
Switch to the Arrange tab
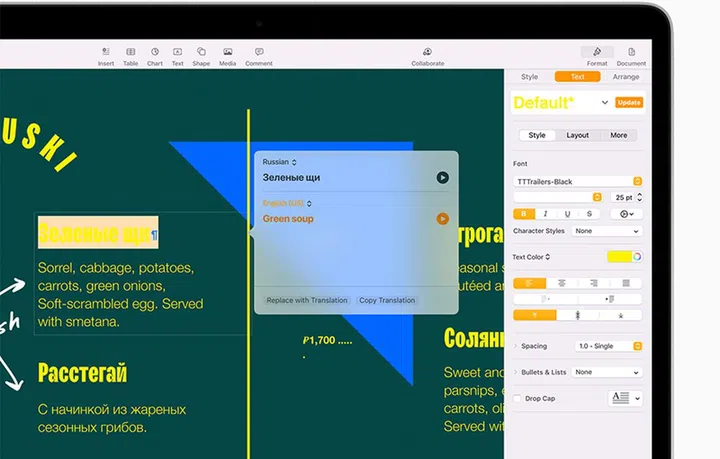tap(626, 77)
